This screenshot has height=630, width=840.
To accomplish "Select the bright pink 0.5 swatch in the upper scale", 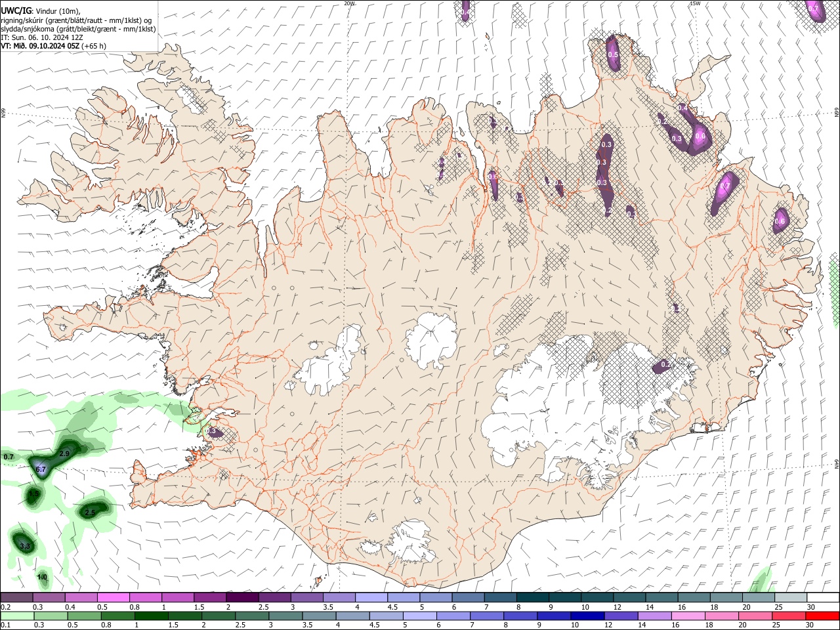I will (x=113, y=597).
